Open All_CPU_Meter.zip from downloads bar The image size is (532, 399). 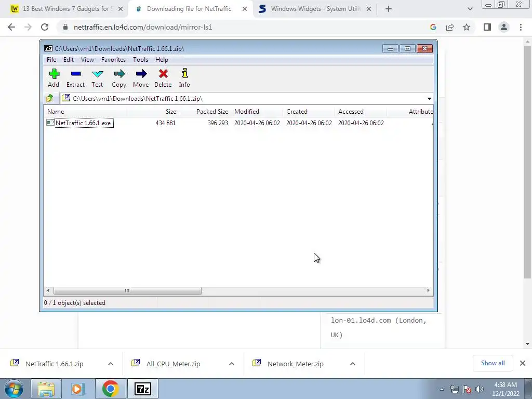click(x=173, y=364)
